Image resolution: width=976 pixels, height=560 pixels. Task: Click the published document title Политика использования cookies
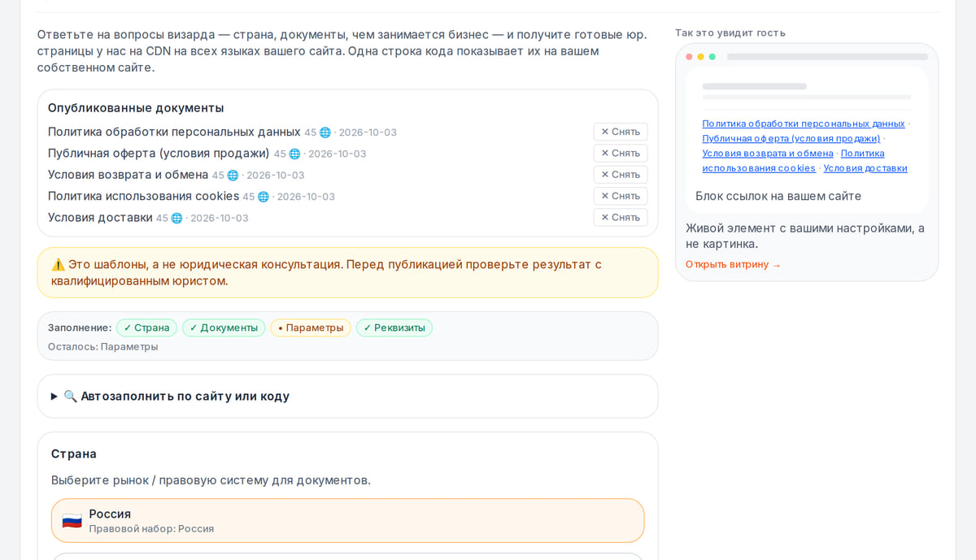[x=143, y=196]
